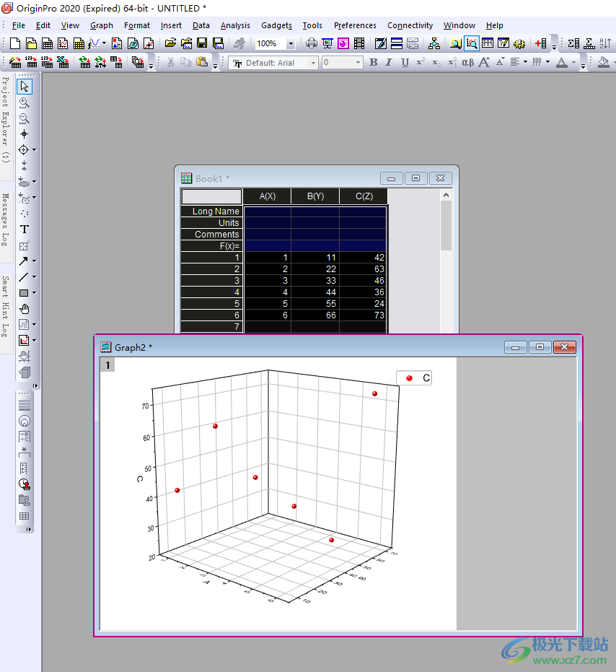The width and height of the screenshot is (616, 672).
Task: Select the Pan hand tool
Action: click(24, 309)
